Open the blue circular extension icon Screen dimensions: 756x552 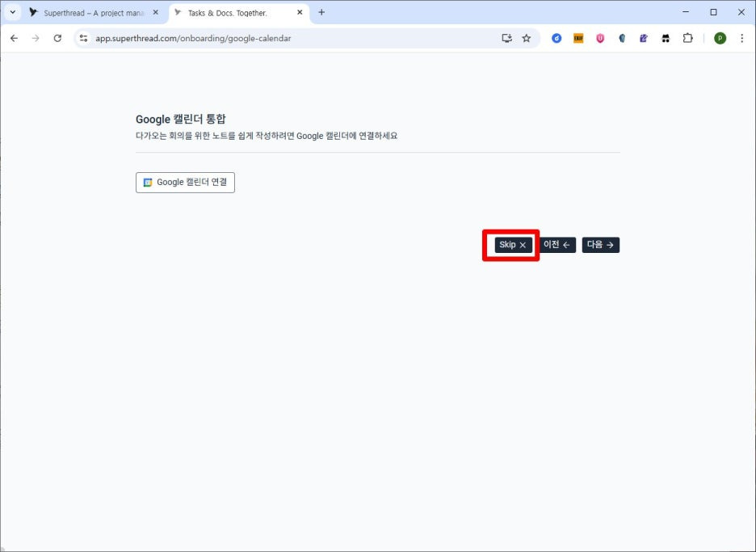556,38
